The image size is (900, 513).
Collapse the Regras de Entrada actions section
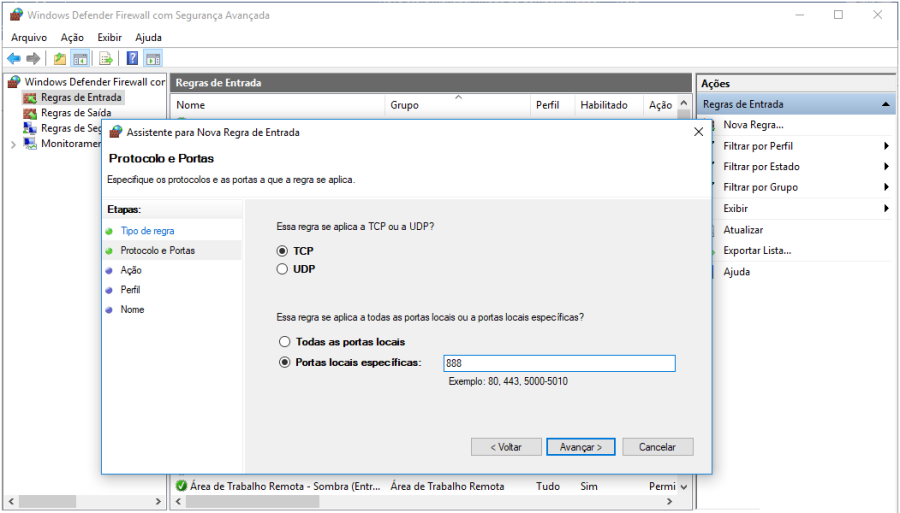886,104
